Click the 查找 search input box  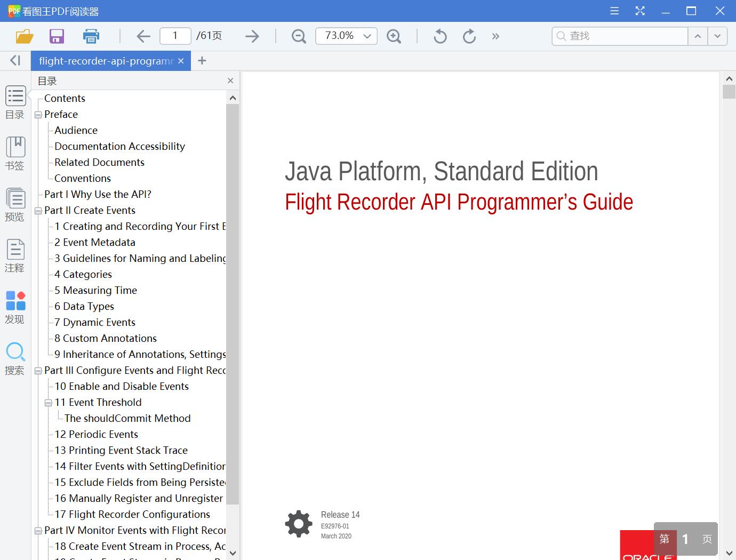[x=620, y=36]
